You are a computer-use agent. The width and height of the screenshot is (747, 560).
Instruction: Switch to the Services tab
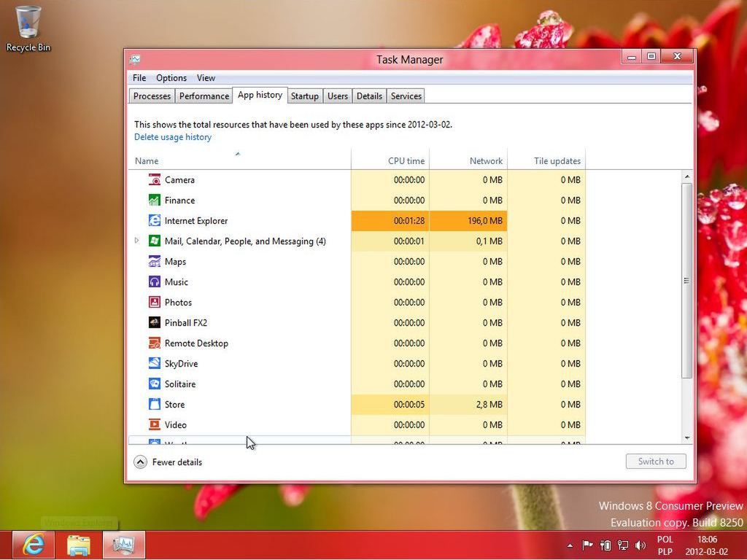pyautogui.click(x=406, y=96)
